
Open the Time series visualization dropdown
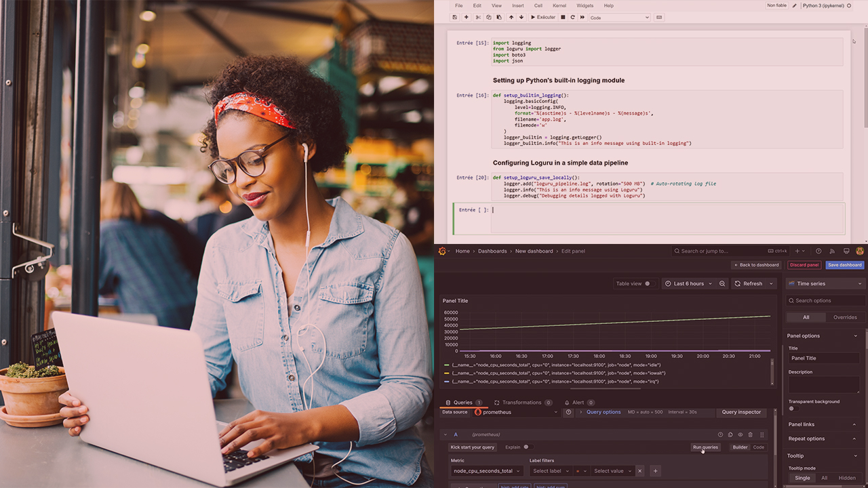tap(825, 283)
